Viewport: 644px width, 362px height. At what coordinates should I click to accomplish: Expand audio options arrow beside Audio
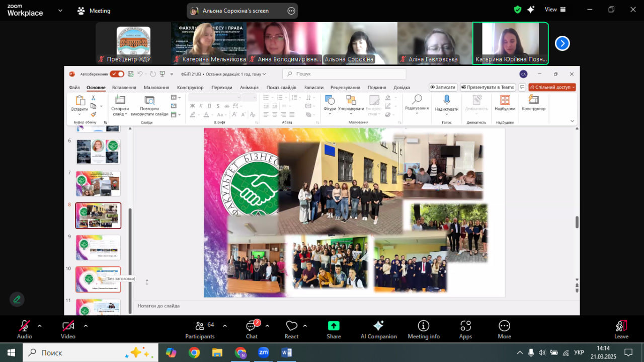tap(40, 326)
